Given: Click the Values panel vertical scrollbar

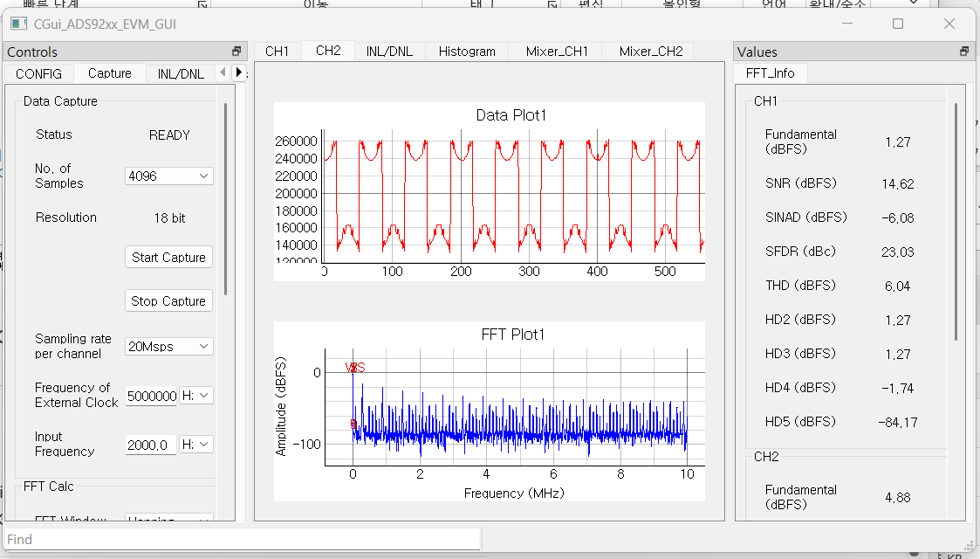Looking at the screenshot, I should coord(956,222).
